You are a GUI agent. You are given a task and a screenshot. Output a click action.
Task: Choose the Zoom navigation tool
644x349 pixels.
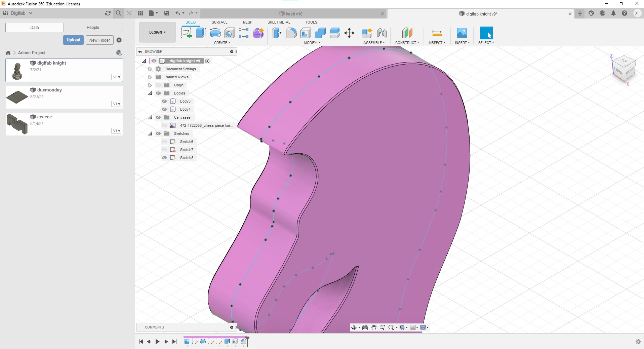tap(383, 327)
